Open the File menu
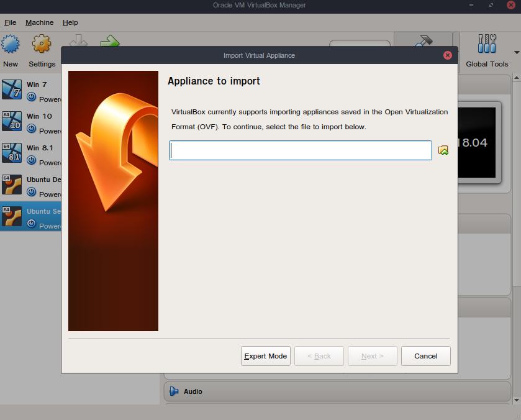Image resolution: width=521 pixels, height=420 pixels. (11, 22)
